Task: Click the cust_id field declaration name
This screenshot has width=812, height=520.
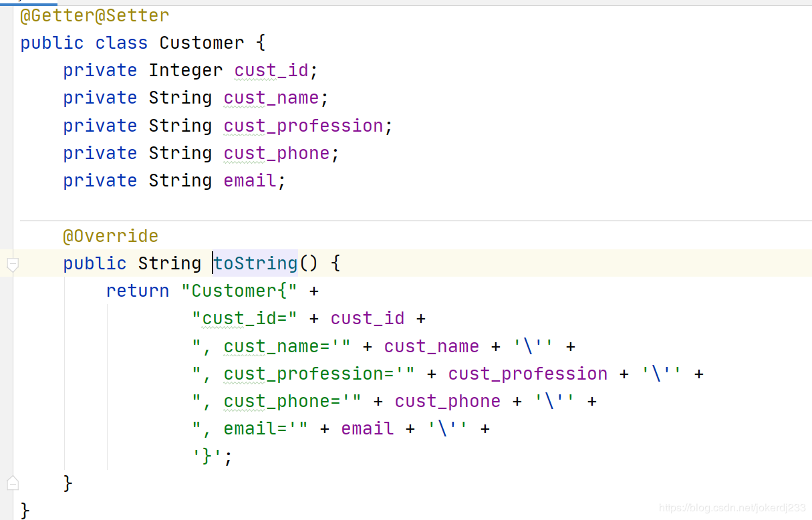Action: pyautogui.click(x=271, y=71)
